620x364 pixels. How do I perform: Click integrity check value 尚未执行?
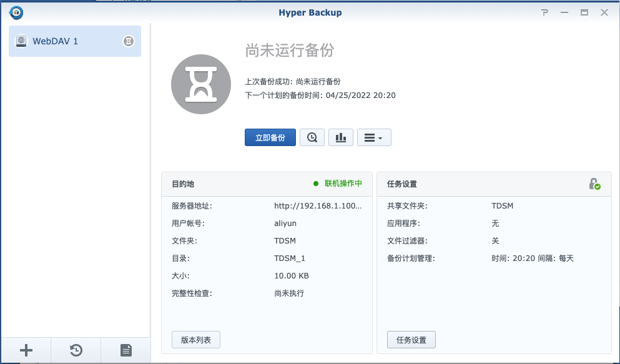(289, 293)
